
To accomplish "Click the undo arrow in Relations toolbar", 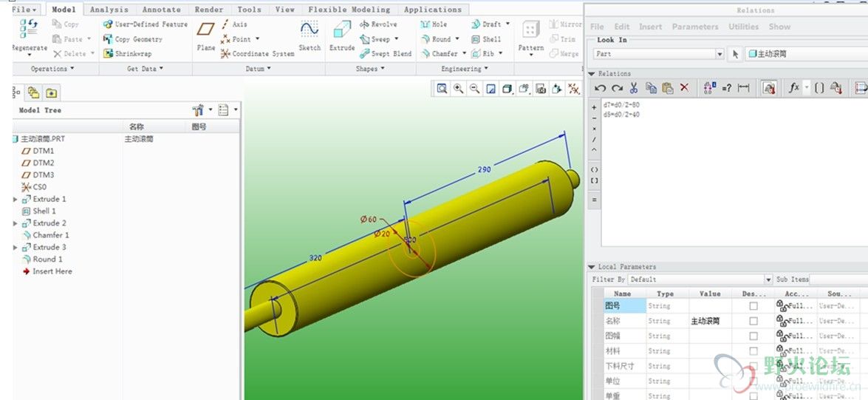I will tap(601, 88).
